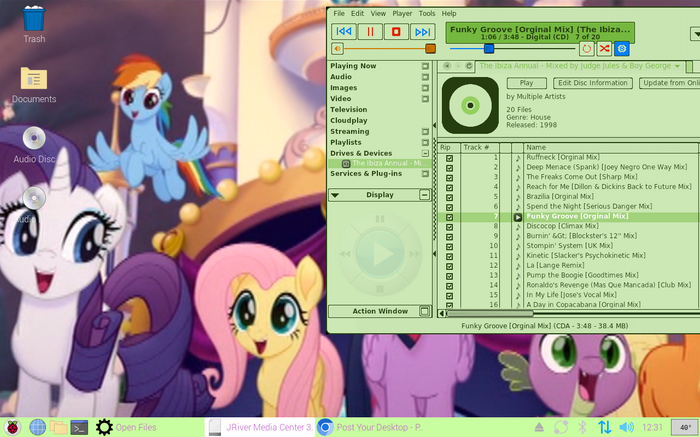Toggle rip checkbox for Spend the Night

tap(450, 207)
